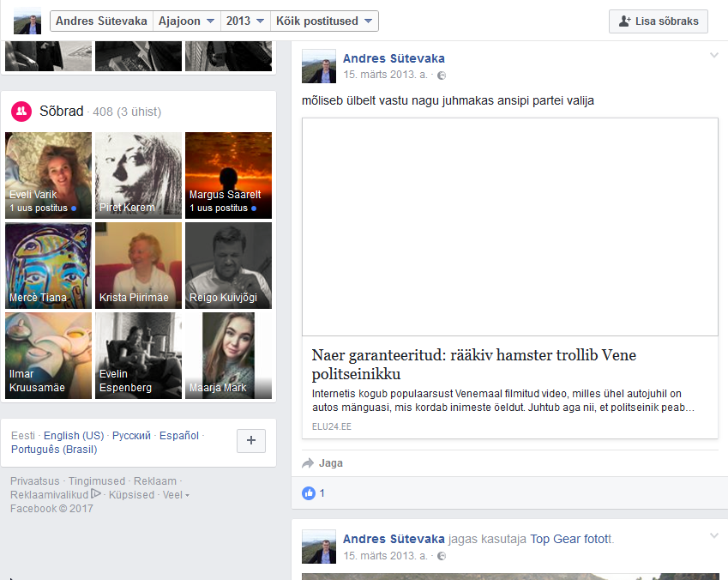Open the Ajajoon dropdown
Screen dimensions: 728x580
point(186,21)
